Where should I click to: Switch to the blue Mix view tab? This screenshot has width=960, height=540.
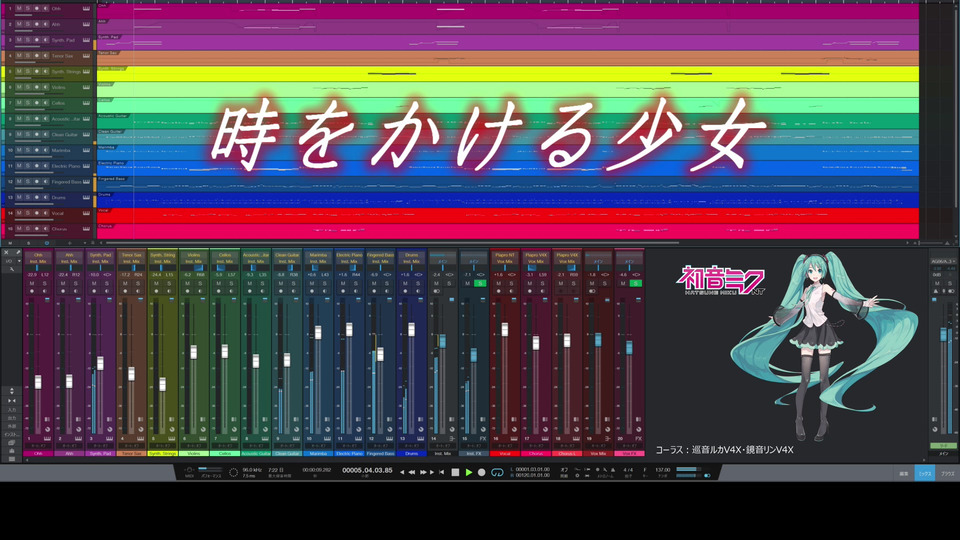tap(925, 473)
